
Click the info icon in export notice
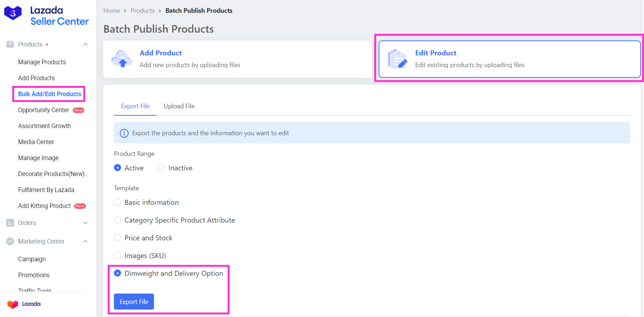point(124,133)
